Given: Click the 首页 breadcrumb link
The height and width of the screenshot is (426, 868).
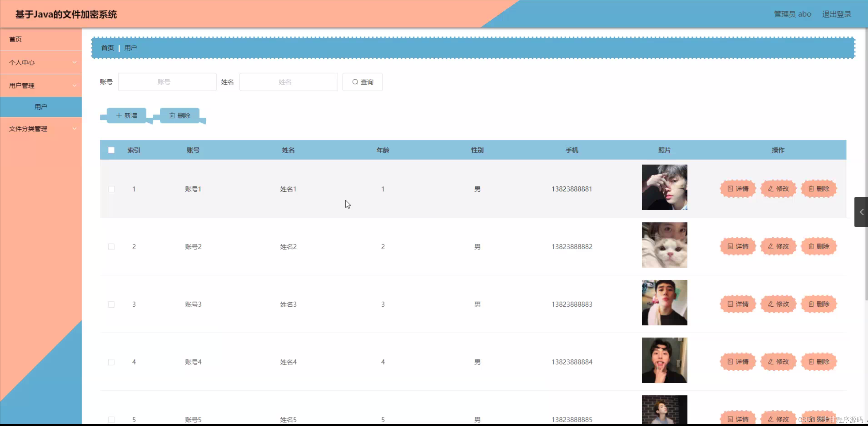Looking at the screenshot, I should [108, 48].
